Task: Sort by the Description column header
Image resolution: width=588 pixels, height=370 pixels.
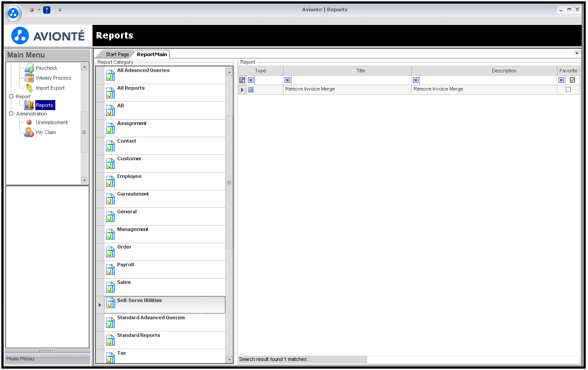Action: point(484,71)
